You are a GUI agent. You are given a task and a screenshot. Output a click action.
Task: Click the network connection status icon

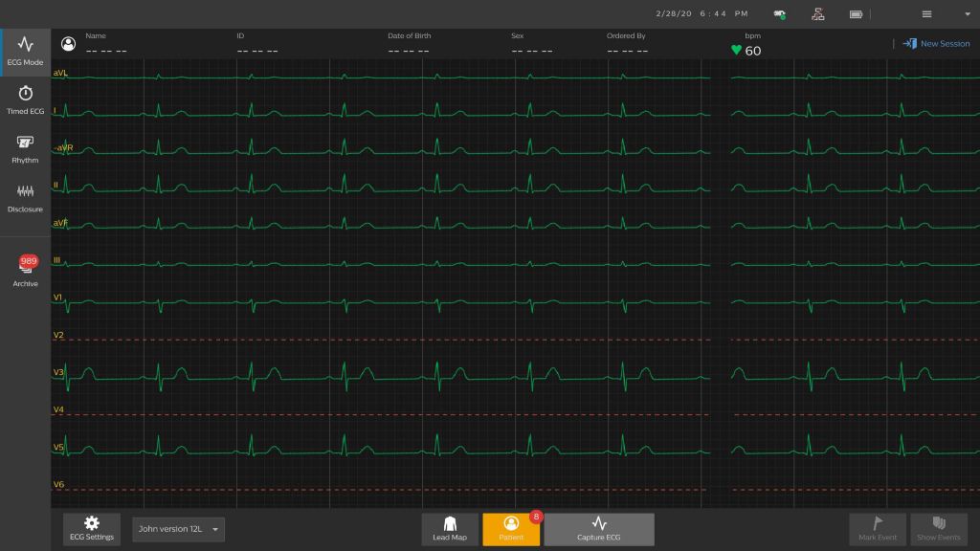tap(817, 13)
